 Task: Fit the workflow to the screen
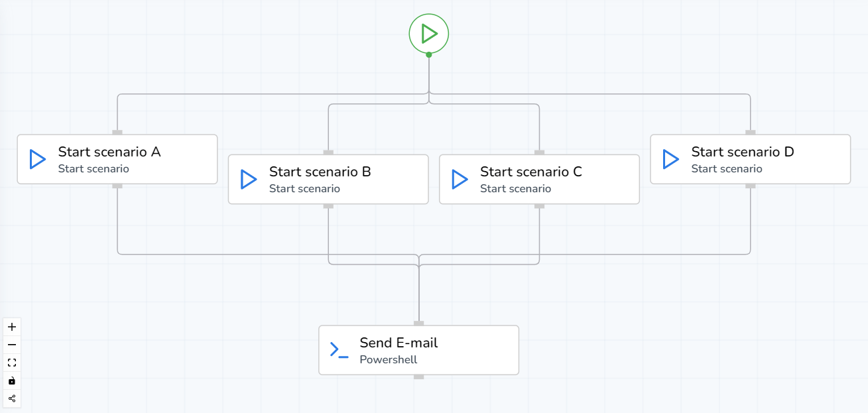11,362
